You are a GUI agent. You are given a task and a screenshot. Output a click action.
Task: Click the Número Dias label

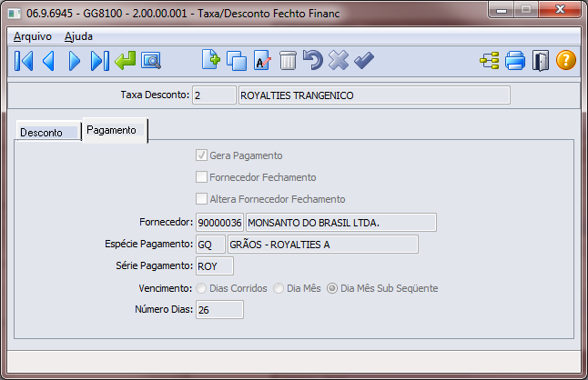tap(164, 309)
